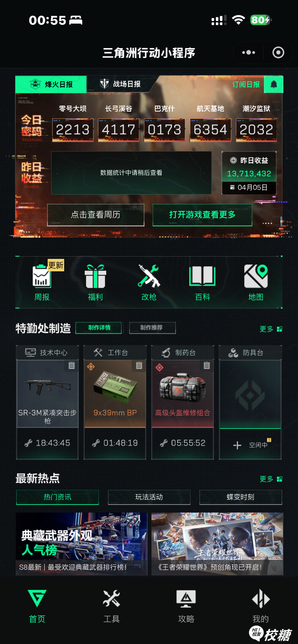Image resolution: width=298 pixels, height=644 pixels.
Task: Open the 改枪 gun modification icon
Action: tap(149, 276)
